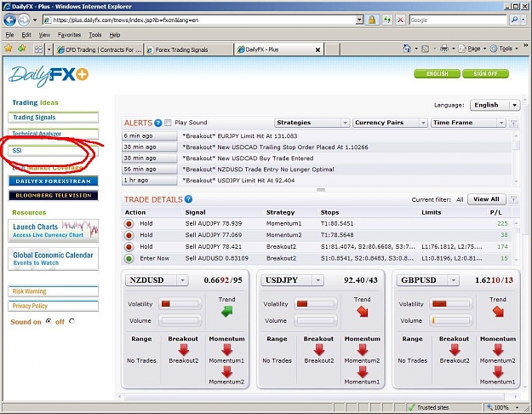532x414 pixels.
Task: Click the Alerts filter funnel icon
Action: (513, 123)
